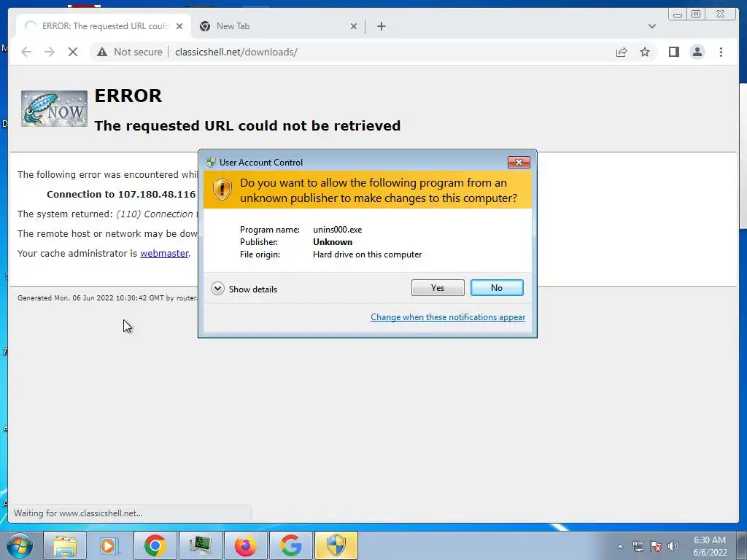Expand Show details in UAC dialog
The width and height of the screenshot is (747, 560).
coord(244,289)
